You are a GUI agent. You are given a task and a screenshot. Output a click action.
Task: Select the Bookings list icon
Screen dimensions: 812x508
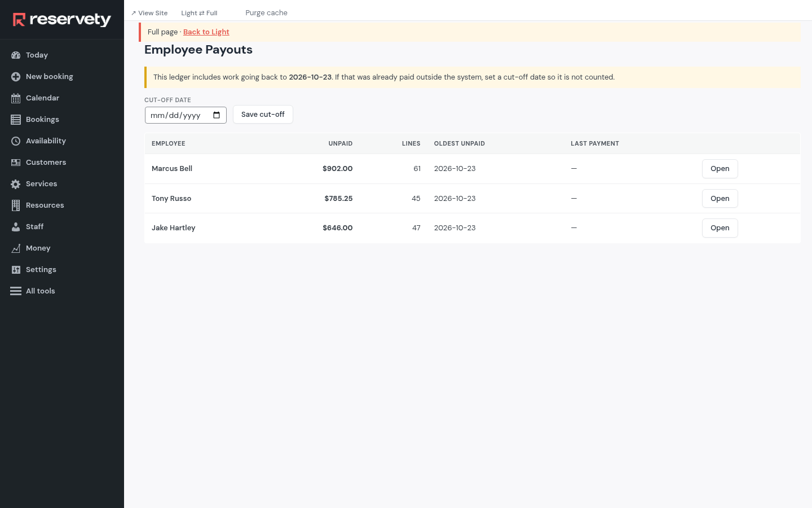(x=16, y=120)
